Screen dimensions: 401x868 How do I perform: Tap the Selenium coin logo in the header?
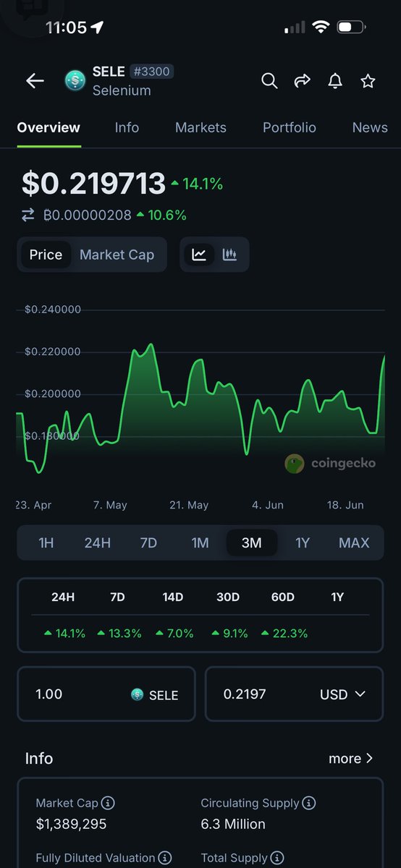[x=75, y=81]
